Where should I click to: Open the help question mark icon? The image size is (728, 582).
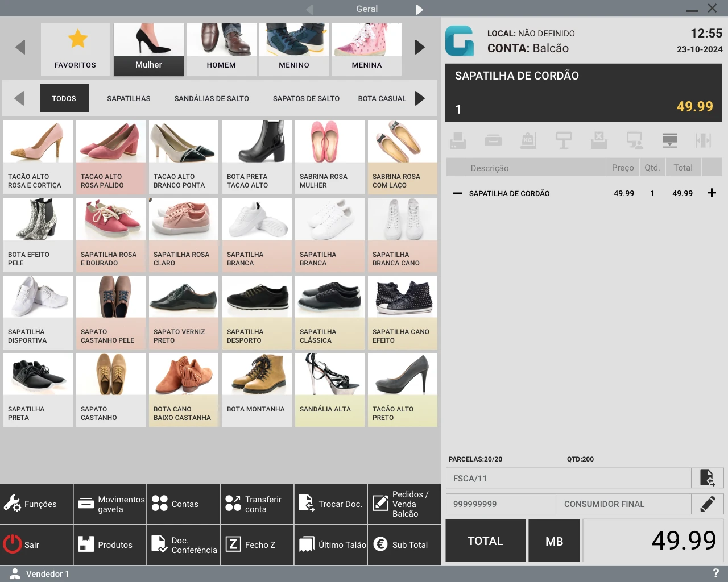tap(715, 573)
